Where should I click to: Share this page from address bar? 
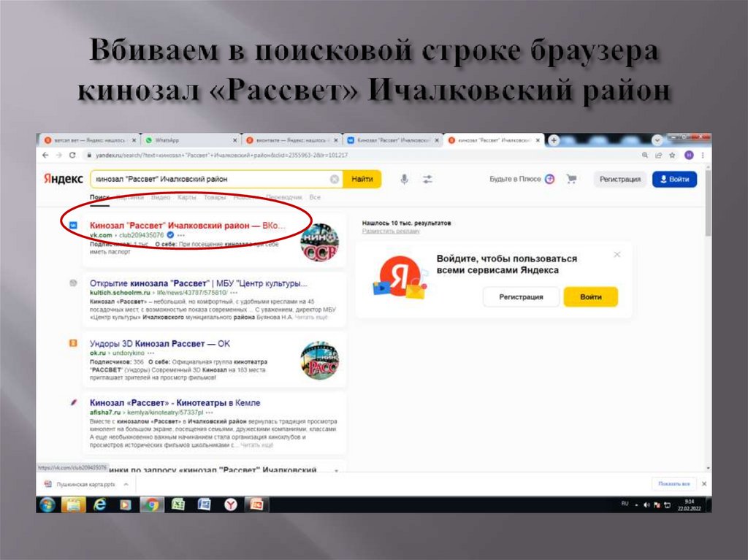[x=659, y=155]
